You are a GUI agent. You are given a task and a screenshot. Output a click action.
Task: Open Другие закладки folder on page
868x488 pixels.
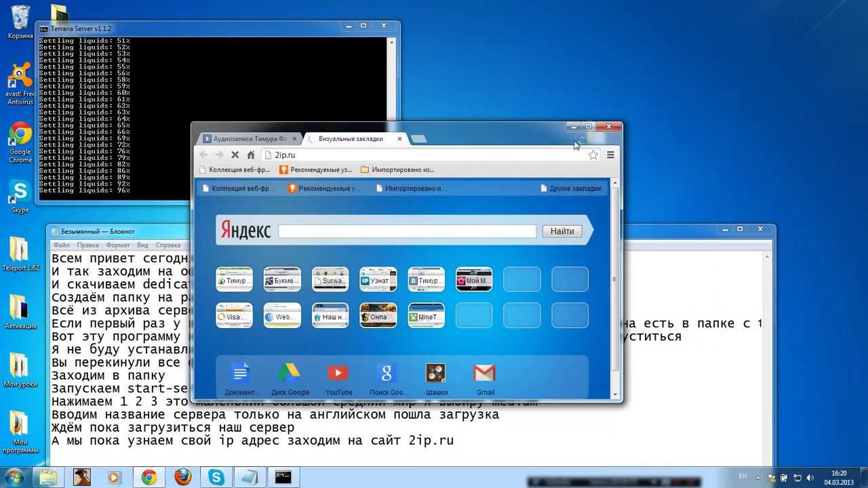(x=571, y=188)
